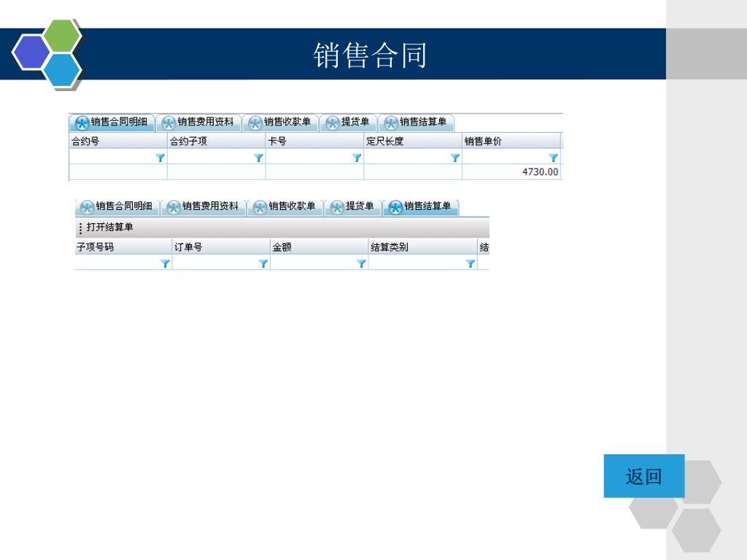Sort by 金额 column header

coord(320,246)
